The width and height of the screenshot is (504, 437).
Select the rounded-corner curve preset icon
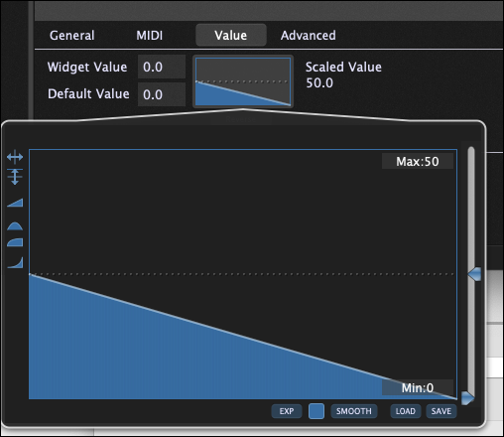(15, 242)
